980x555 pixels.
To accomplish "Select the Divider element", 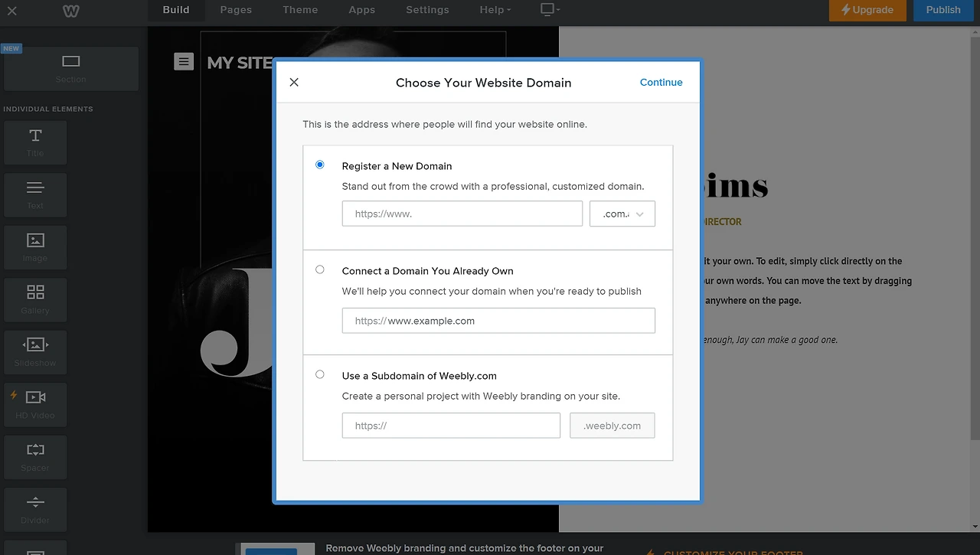I will click(x=35, y=509).
